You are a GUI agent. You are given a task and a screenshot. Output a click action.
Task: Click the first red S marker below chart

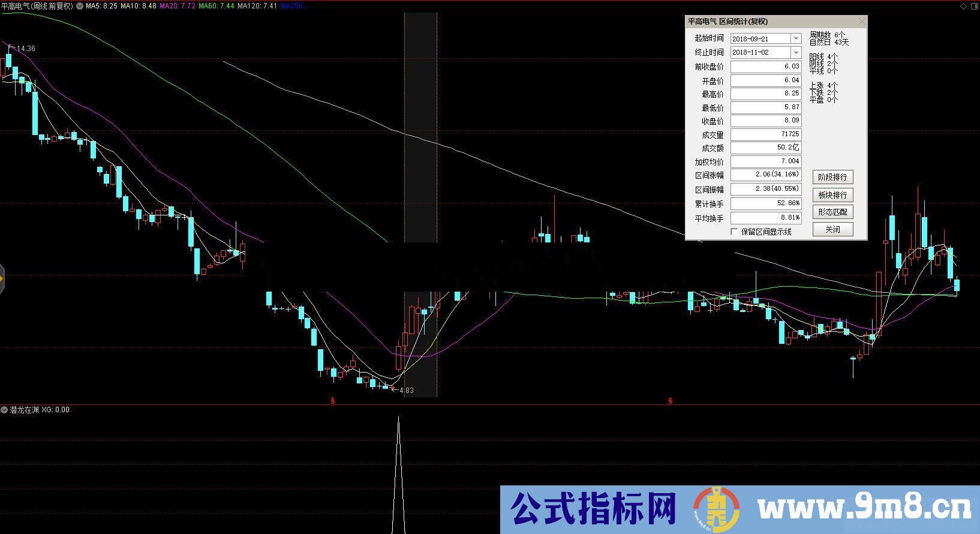tap(333, 400)
